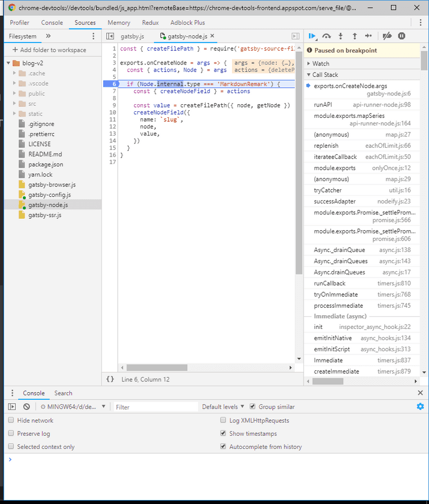Pretty print the code with braces icon

click(x=110, y=379)
